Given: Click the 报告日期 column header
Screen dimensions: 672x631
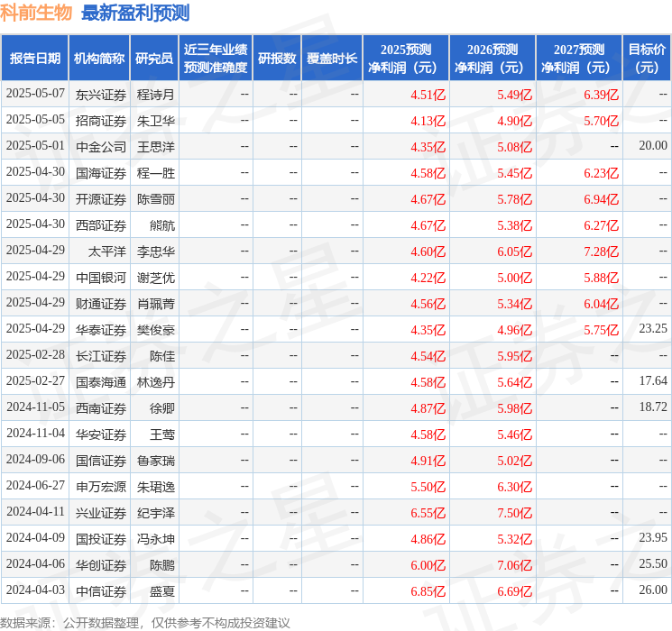Looking at the screenshot, I should [34, 59].
